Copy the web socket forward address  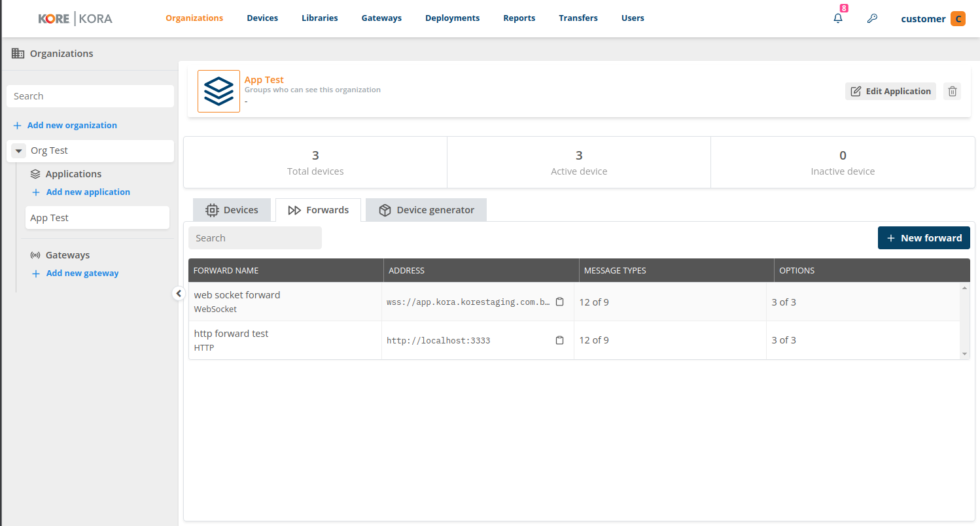[x=559, y=302]
